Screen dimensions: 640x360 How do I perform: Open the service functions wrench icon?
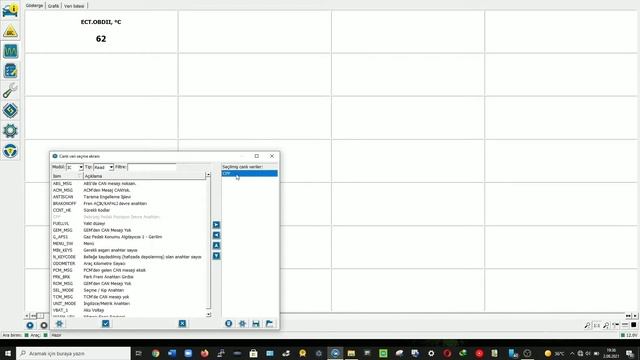pos(10,91)
